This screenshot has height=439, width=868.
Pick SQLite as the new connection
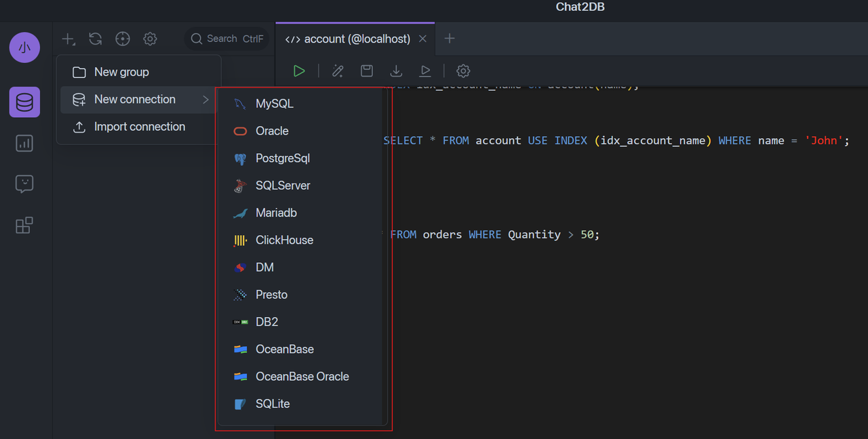click(272, 404)
